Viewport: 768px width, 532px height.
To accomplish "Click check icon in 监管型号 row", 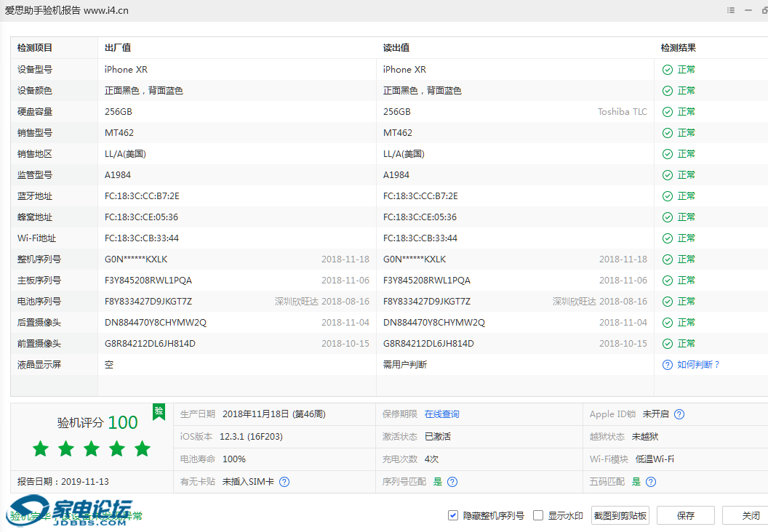I will tap(667, 175).
